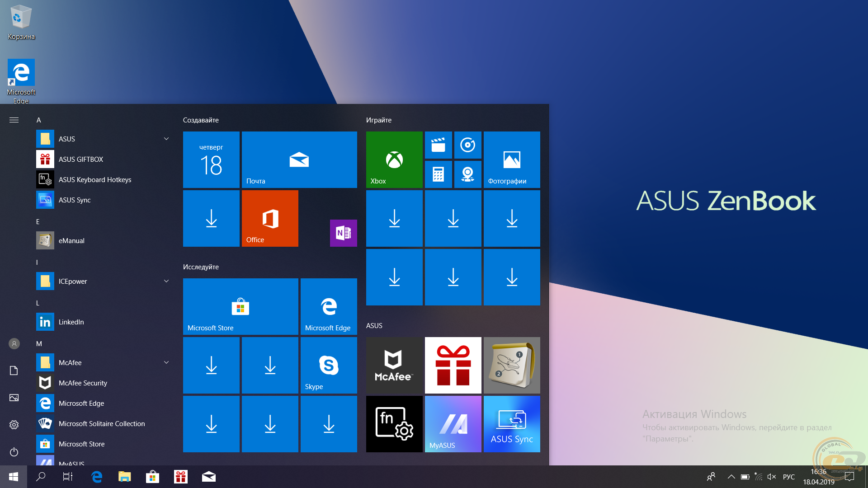The width and height of the screenshot is (868, 488).
Task: Open Microsoft Store from the taskbar
Action: pos(153,477)
